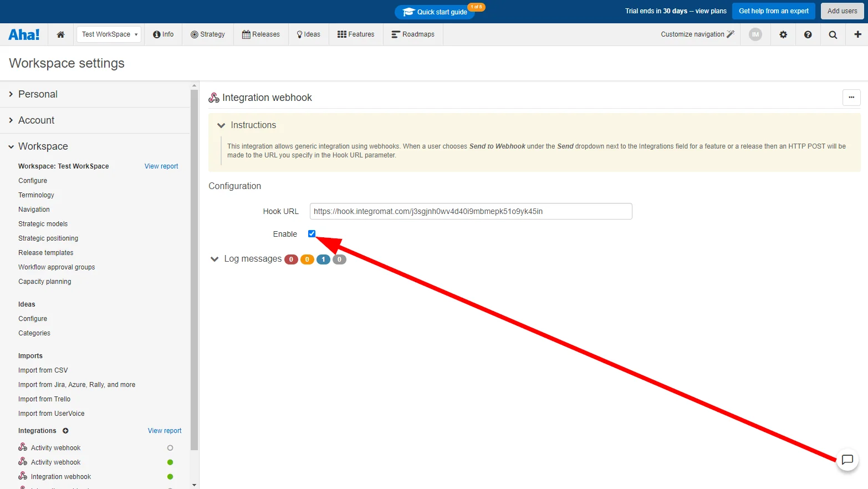Click Get help from an expert
868x489 pixels.
pyautogui.click(x=774, y=11)
